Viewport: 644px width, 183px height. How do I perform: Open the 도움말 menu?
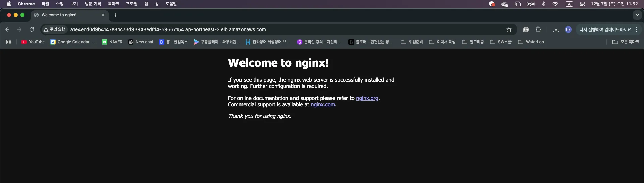pyautogui.click(x=171, y=4)
